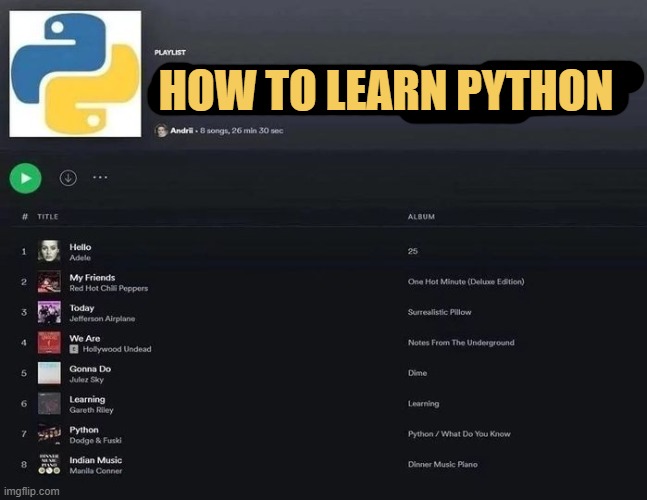Open artist Jefferson Airplane
This screenshot has height=500, width=647.
tap(102, 319)
